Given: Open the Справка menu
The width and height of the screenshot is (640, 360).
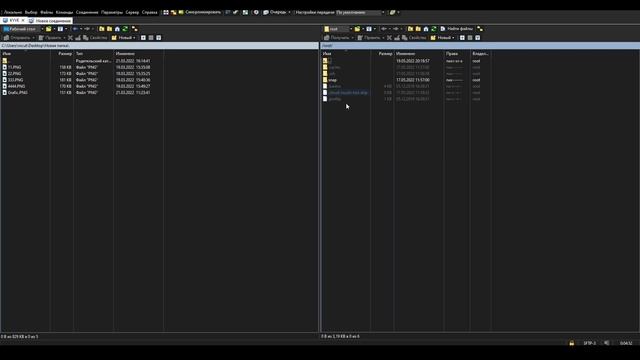Looking at the screenshot, I should click(x=150, y=12).
